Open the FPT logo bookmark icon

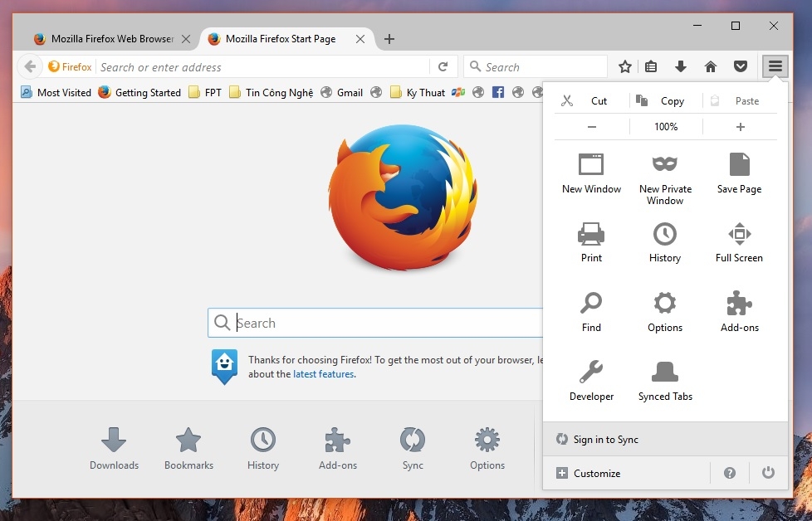458,92
